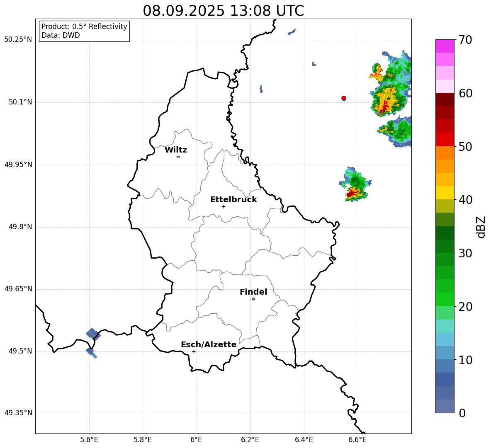Click the 6.6°E longitude label
The height and width of the screenshot is (448, 491).
pyautogui.click(x=357, y=440)
